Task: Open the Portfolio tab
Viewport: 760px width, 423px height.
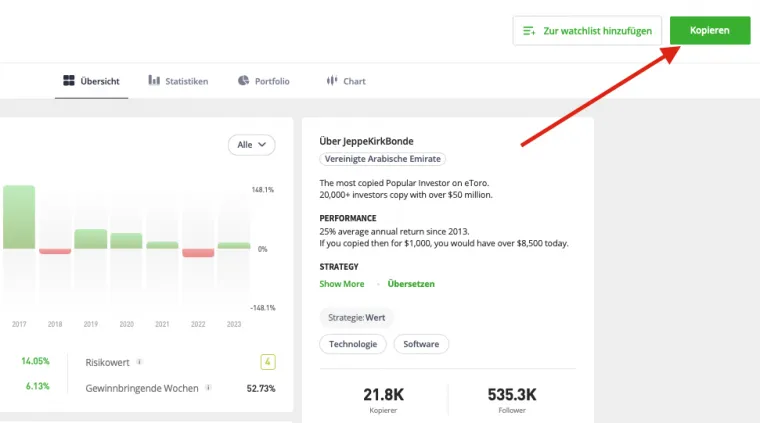Action: (x=264, y=81)
